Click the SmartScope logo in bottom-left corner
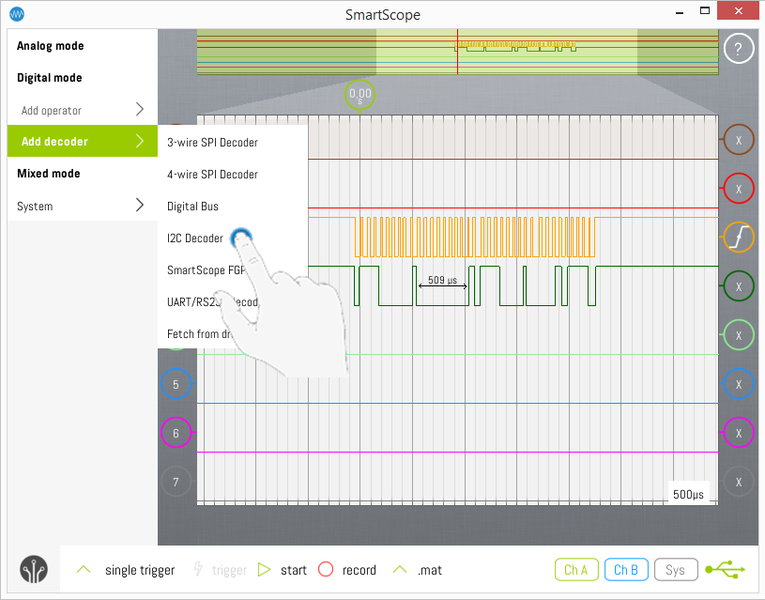Viewport: 765px width, 600px height. (33, 569)
